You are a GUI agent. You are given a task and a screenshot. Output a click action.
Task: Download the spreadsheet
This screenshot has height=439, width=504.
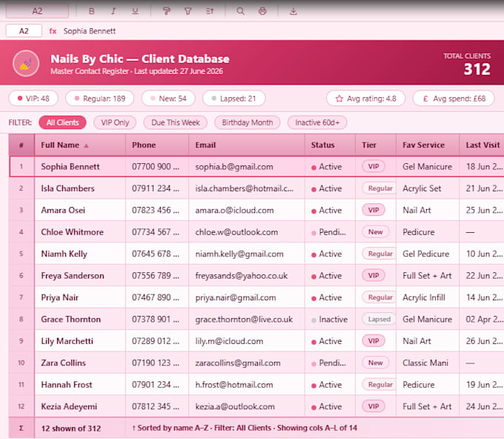point(294,11)
